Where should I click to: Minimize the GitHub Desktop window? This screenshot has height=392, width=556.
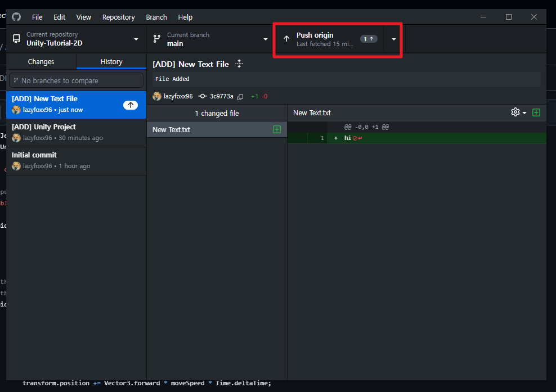483,17
